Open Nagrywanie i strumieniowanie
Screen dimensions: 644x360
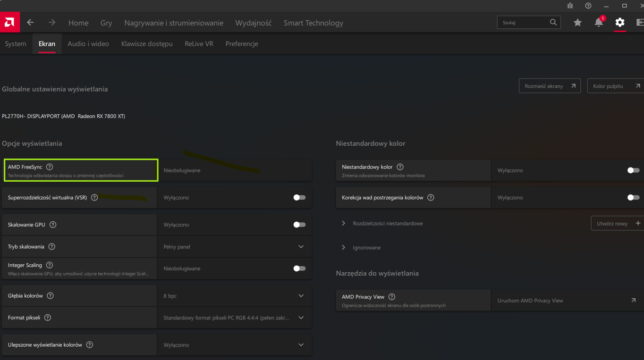click(x=174, y=23)
